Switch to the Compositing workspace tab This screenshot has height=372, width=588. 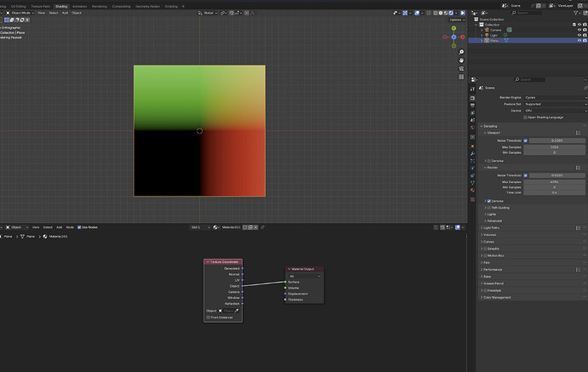click(121, 6)
